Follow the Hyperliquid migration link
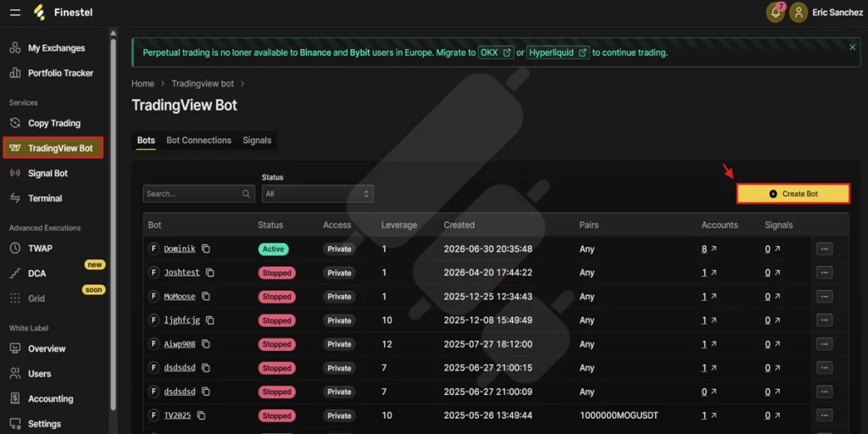This screenshot has width=868, height=434. click(558, 53)
